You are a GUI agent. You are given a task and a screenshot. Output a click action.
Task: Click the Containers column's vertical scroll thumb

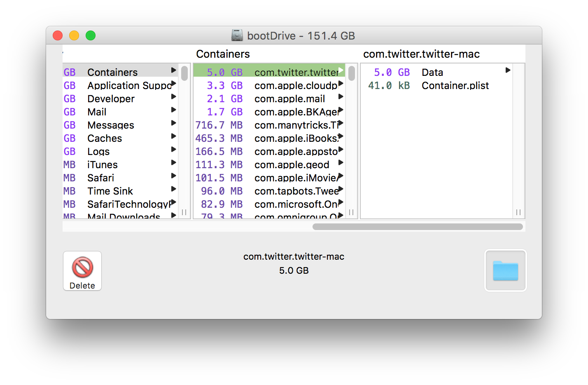352,73
